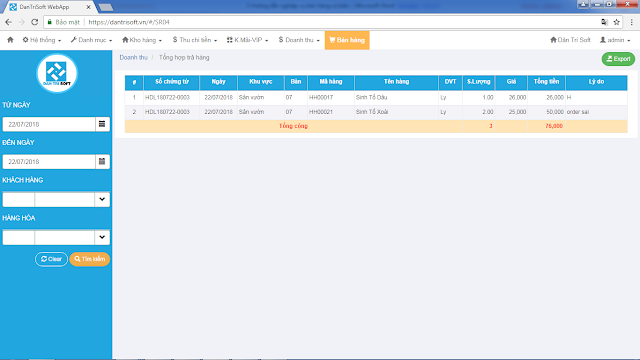Open Thu chi tiền dropdown menu
The image size is (640, 360).
pos(195,40)
